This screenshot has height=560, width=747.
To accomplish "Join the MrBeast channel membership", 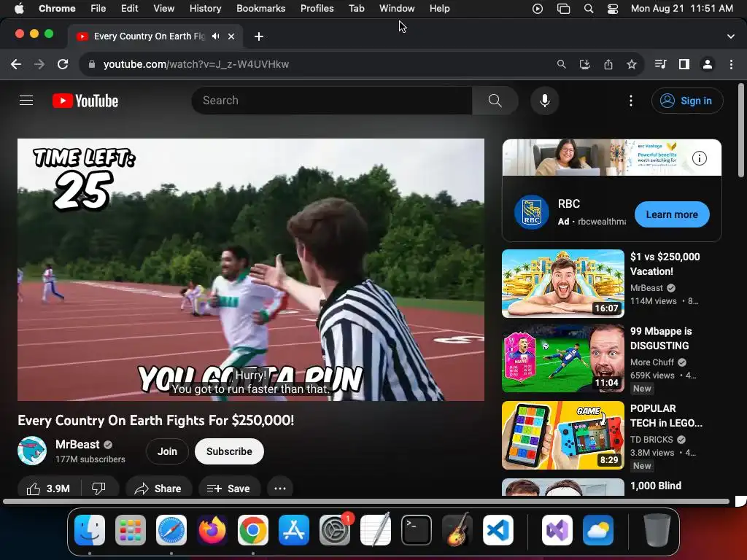I will (x=167, y=451).
